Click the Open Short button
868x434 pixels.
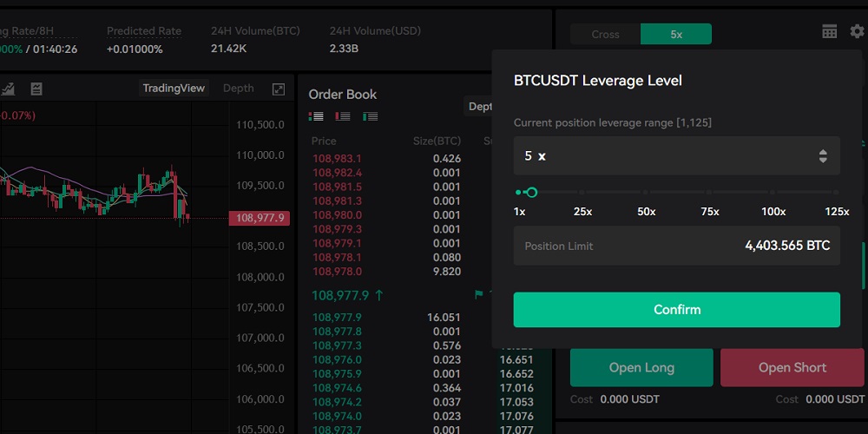pos(792,367)
